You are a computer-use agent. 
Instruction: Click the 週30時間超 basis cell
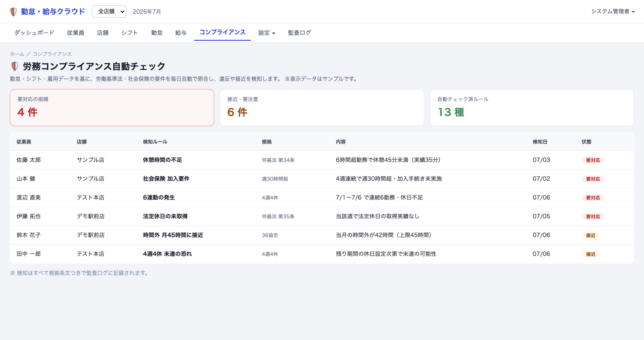pyautogui.click(x=275, y=179)
